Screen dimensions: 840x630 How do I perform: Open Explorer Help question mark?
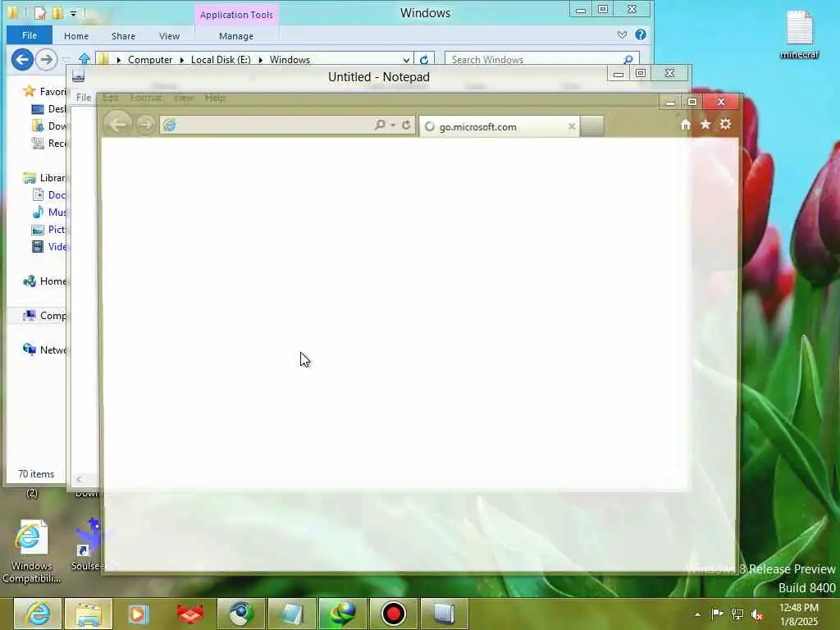(640, 34)
